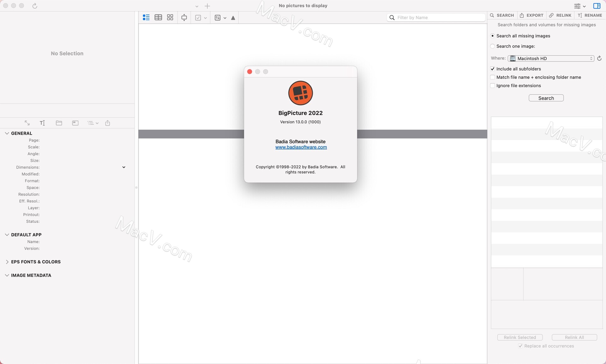Open the Where Macintosh HD popup
Screen dimensions: 606x364
[x=551, y=58]
